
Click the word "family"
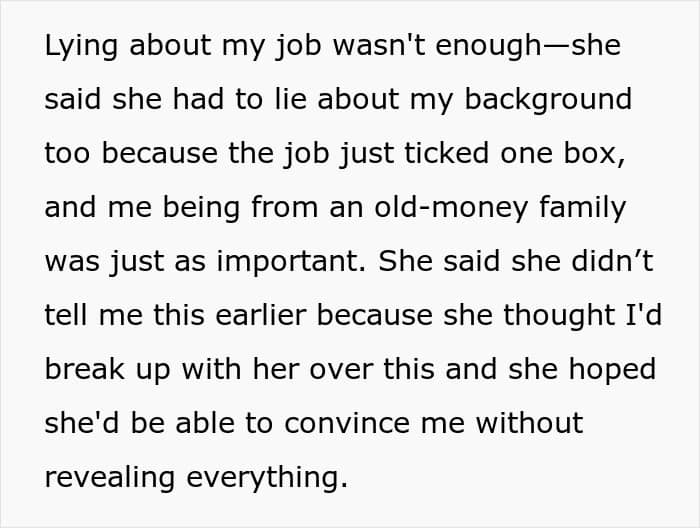pyautogui.click(x=581, y=208)
